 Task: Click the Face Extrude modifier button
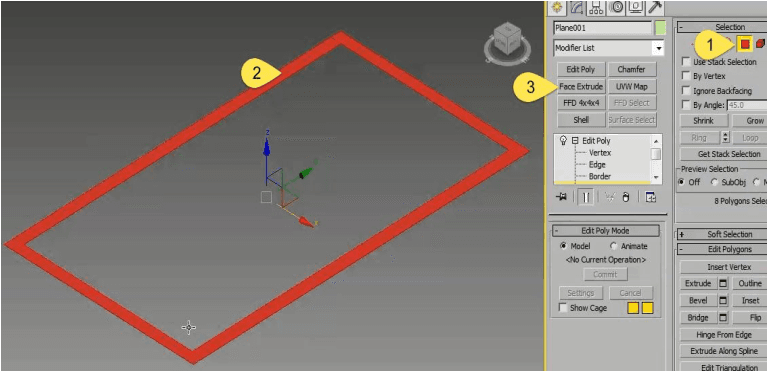(x=581, y=87)
